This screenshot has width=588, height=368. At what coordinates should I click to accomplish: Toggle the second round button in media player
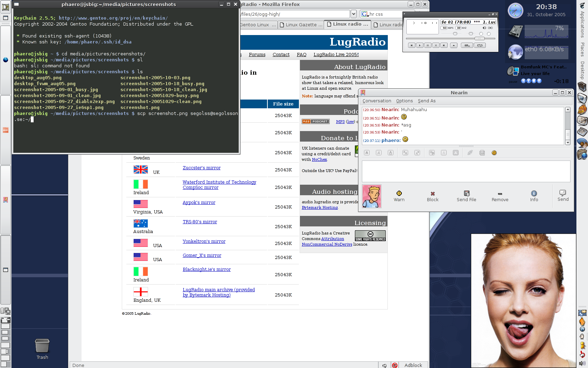click(x=489, y=34)
